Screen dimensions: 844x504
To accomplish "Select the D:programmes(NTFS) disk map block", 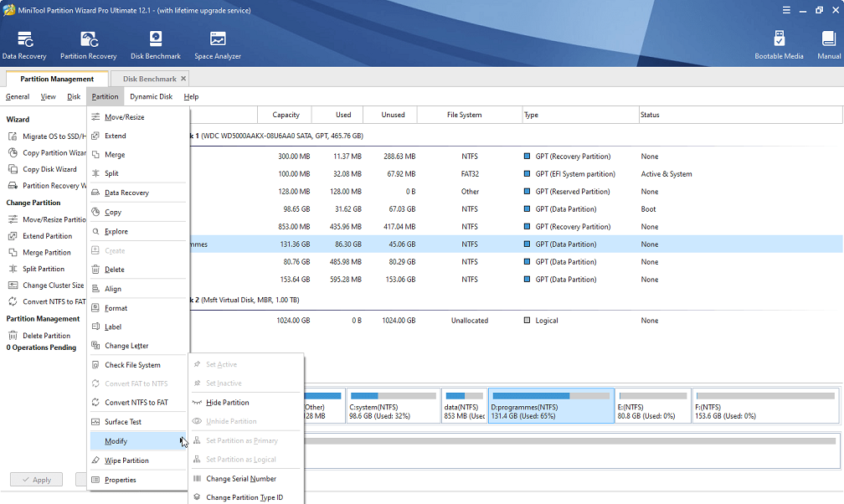I will click(551, 405).
